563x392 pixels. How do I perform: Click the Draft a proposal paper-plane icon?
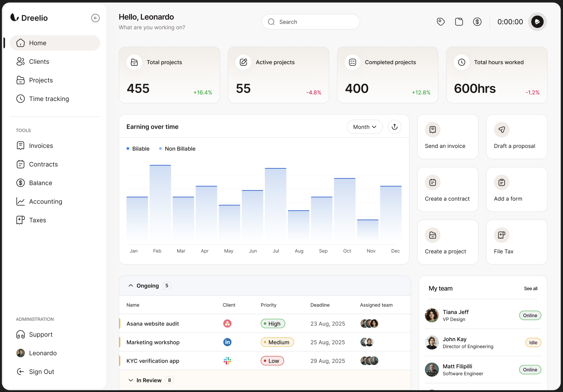(x=502, y=130)
